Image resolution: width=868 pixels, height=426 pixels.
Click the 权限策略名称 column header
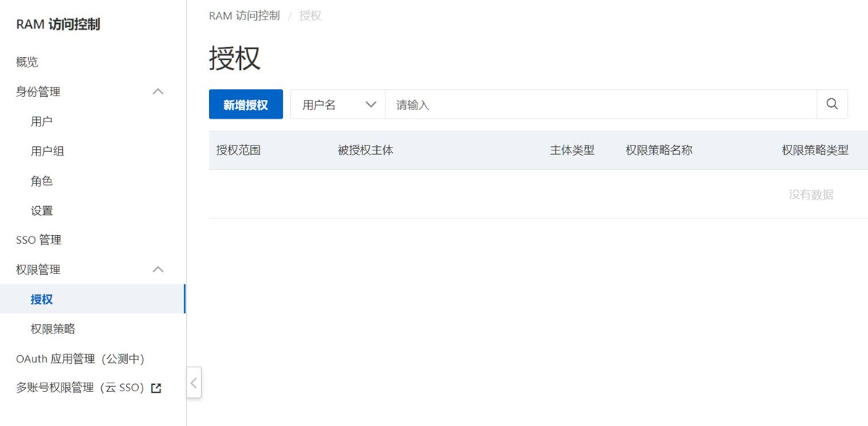(659, 150)
